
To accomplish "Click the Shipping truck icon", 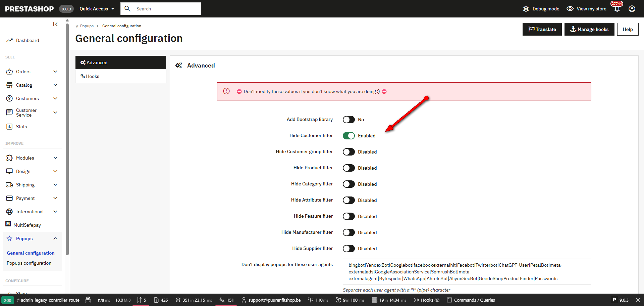I will (x=9, y=185).
